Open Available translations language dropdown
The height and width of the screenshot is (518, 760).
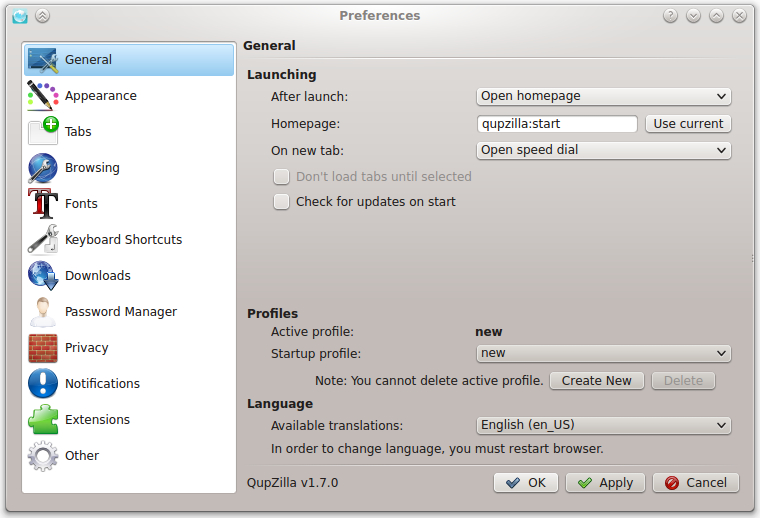click(x=603, y=425)
